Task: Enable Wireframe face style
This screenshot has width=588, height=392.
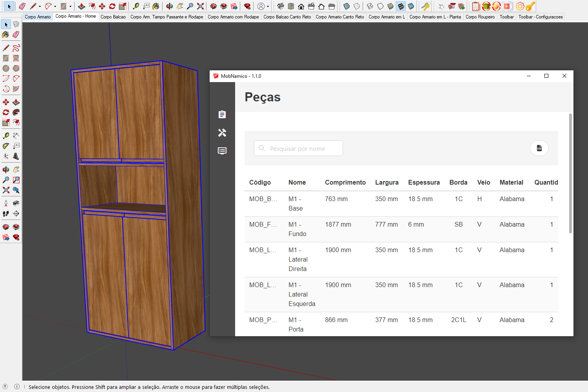Action: coord(370,6)
